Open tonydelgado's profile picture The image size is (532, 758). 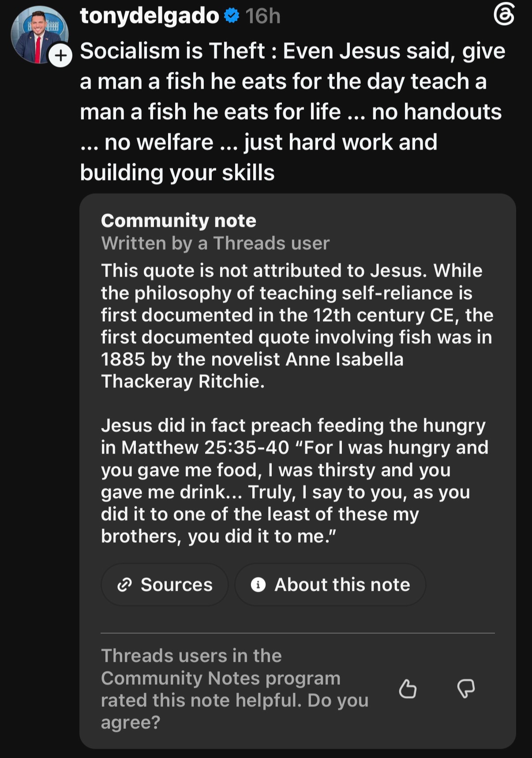tap(40, 35)
